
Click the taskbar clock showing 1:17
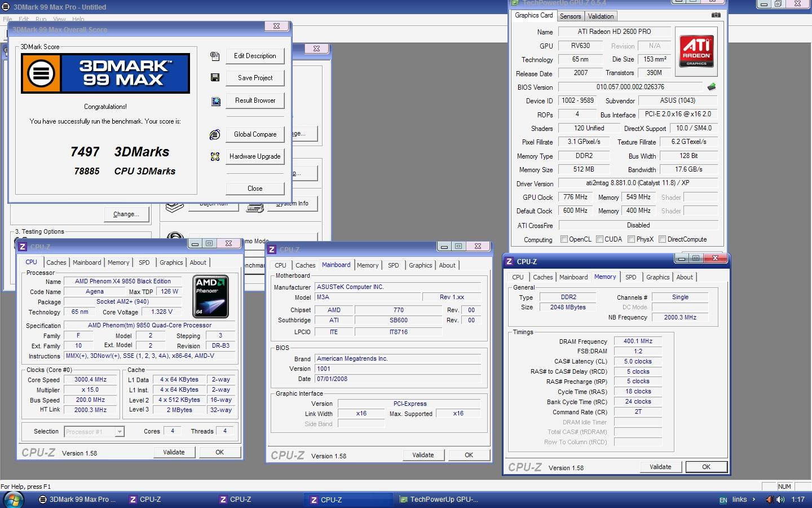[798, 500]
